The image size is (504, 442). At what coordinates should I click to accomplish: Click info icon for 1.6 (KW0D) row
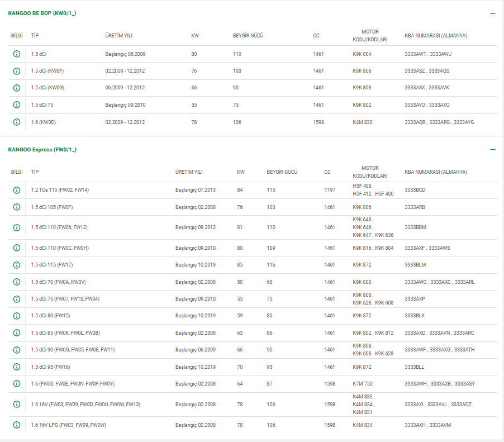(17, 122)
